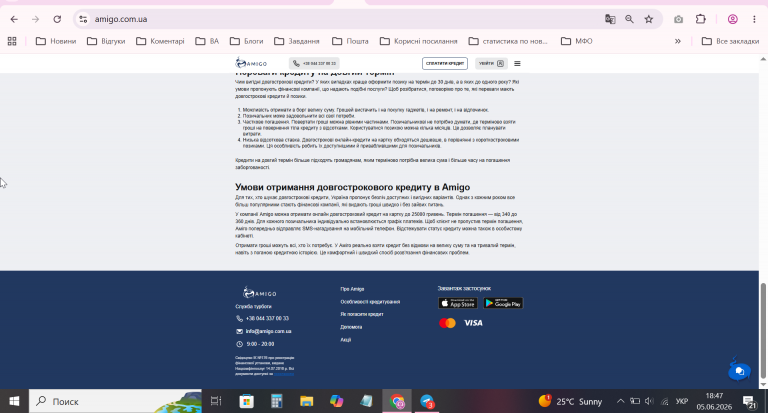Open File Explorer from the taskbar
The height and width of the screenshot is (413, 768).
307,401
